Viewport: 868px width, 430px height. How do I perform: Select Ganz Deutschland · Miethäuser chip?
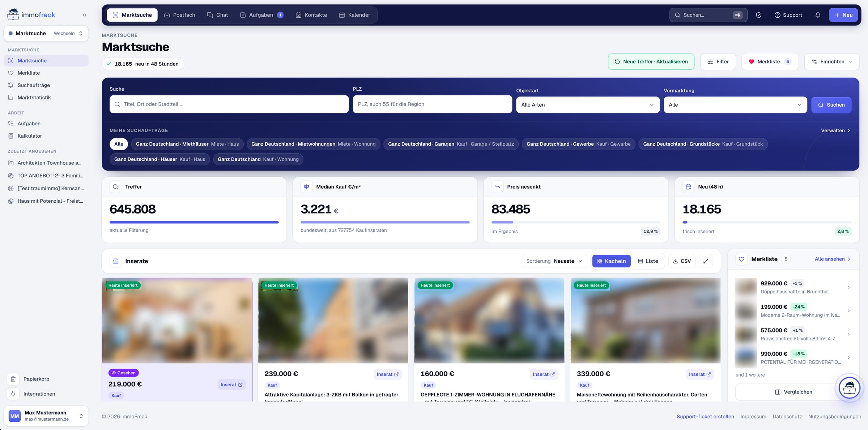[x=187, y=144]
